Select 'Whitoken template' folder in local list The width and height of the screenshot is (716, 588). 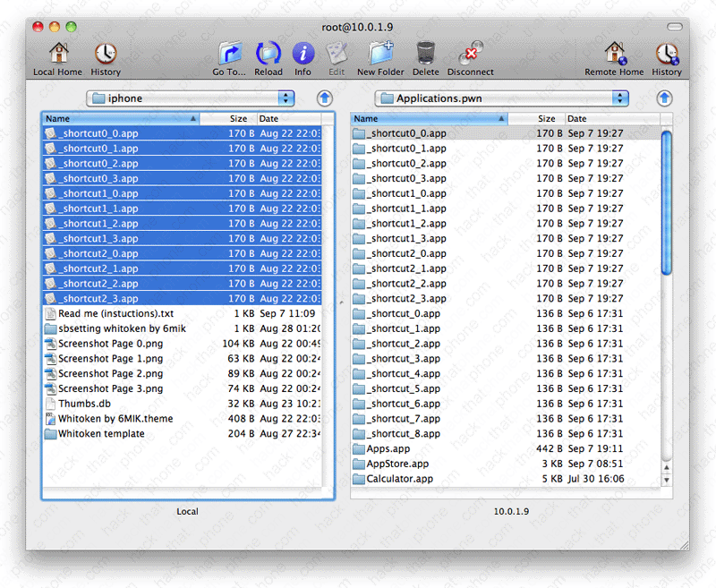[101, 434]
